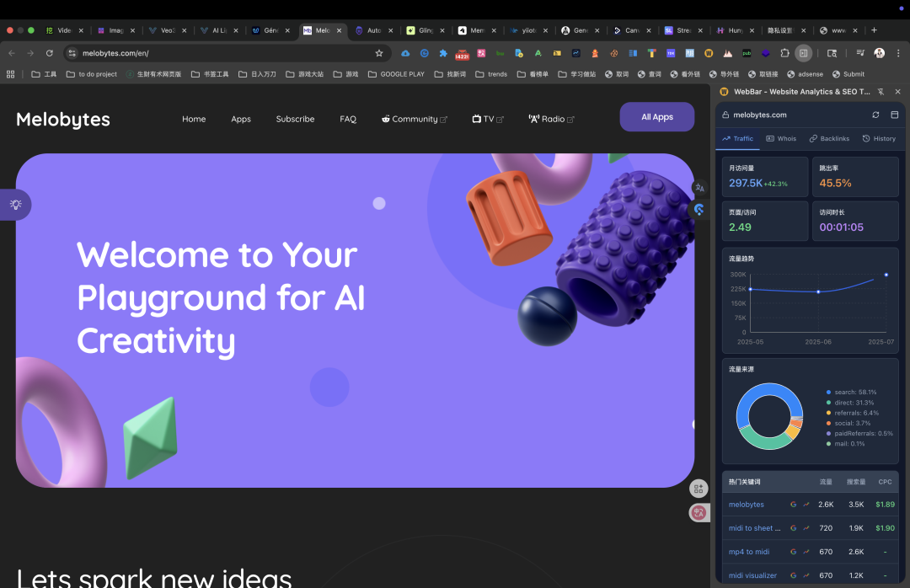Click the 2025-07 data point on traffic chart

(x=886, y=275)
